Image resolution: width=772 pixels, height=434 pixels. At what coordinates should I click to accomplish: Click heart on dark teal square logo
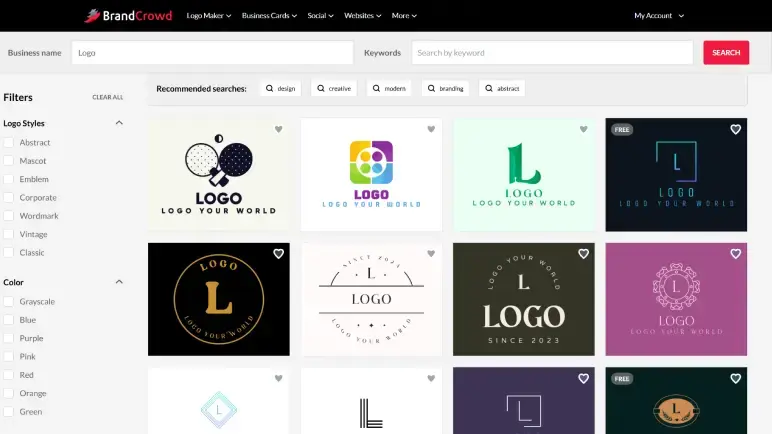(x=735, y=129)
